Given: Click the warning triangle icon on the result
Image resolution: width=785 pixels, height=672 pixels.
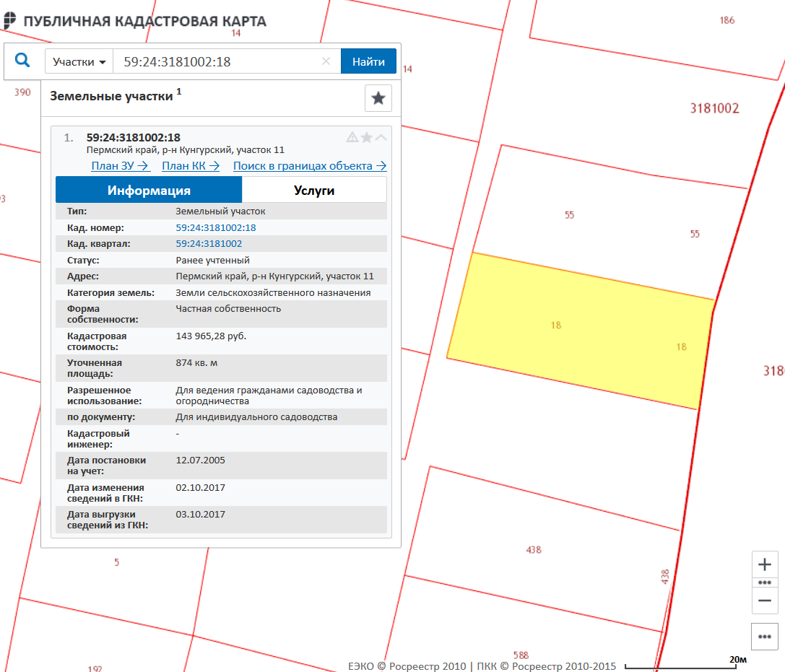Looking at the screenshot, I should [352, 137].
